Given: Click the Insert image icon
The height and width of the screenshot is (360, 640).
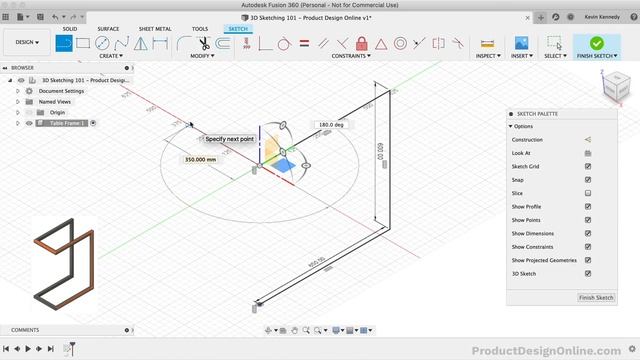Looking at the screenshot, I should 521,43.
